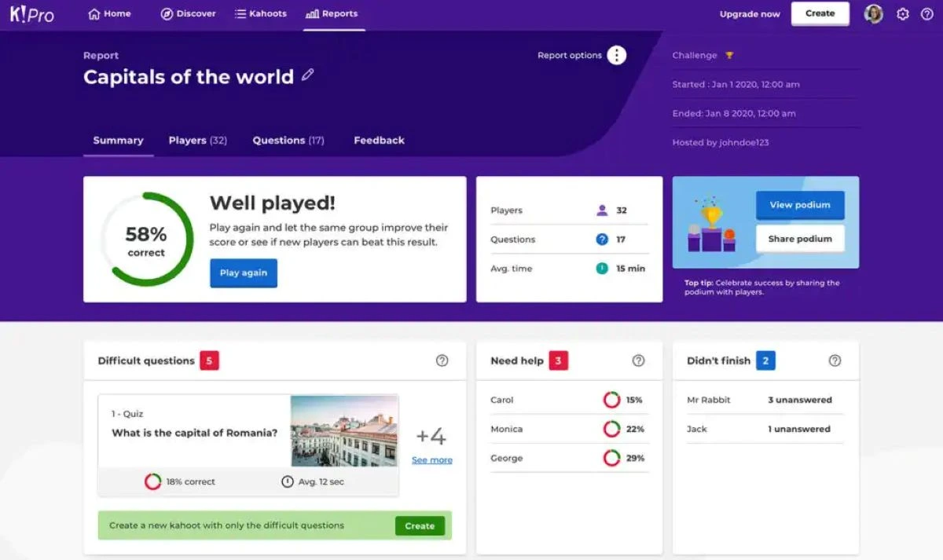The image size is (943, 560).
Task: Click the 58% correct progress ring
Action: coord(146,240)
